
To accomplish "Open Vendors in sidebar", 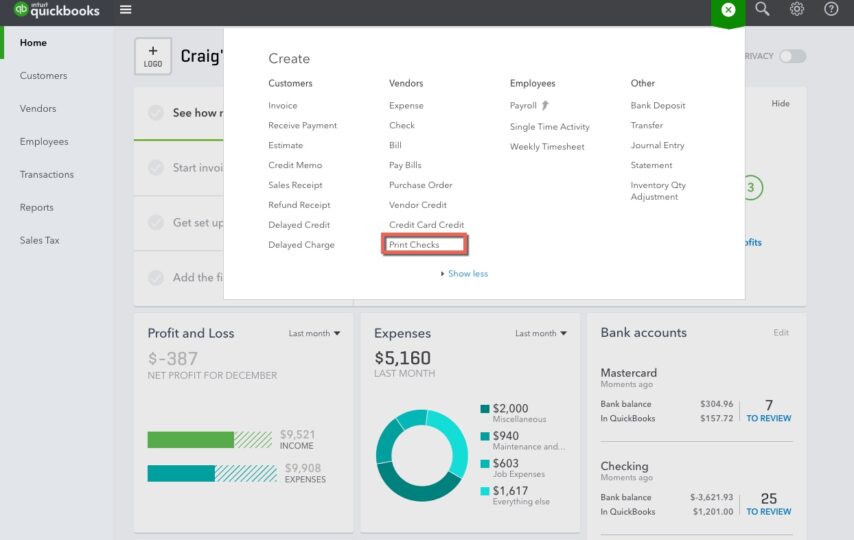I will pyautogui.click(x=38, y=108).
